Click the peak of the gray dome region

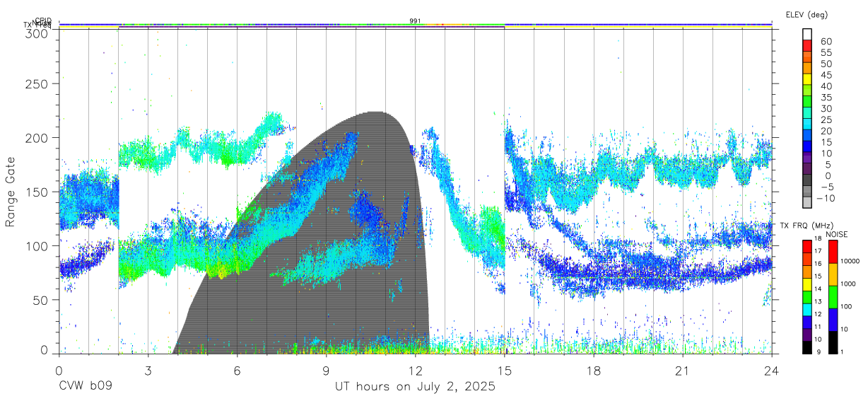(x=376, y=113)
